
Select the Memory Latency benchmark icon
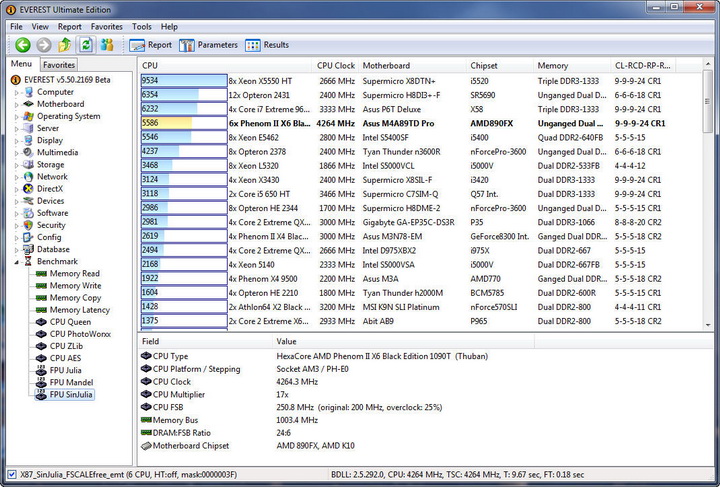(41, 310)
